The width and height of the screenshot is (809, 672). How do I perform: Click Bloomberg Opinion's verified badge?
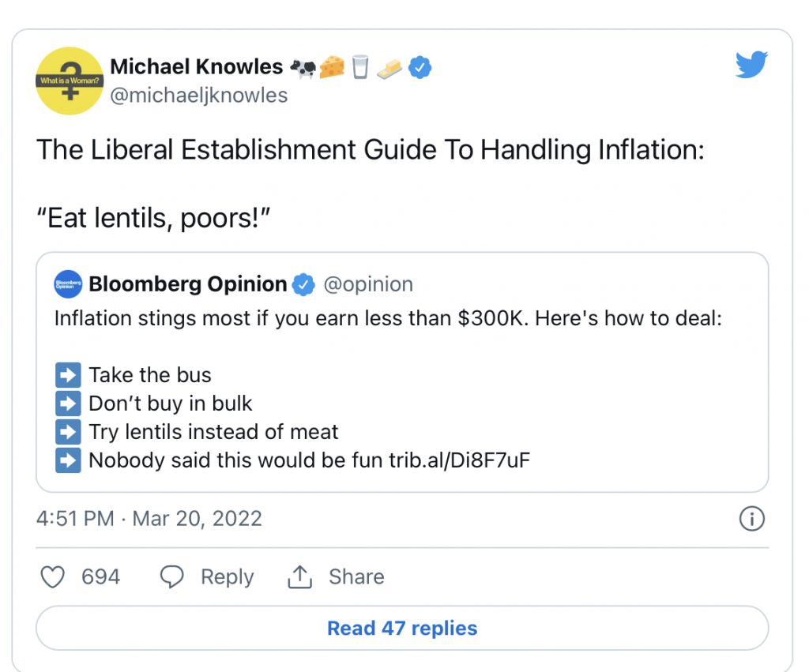coord(303,284)
